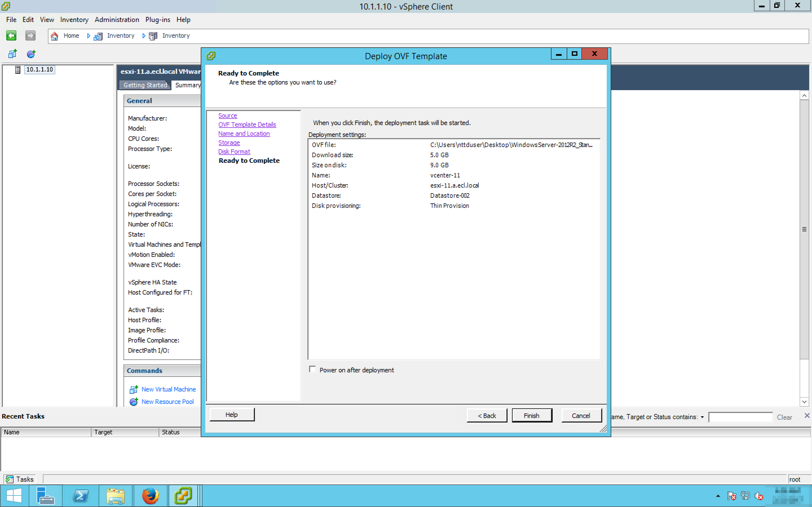This screenshot has width=812, height=507.
Task: Click new resource pool toolbar icon
Action: (31, 54)
